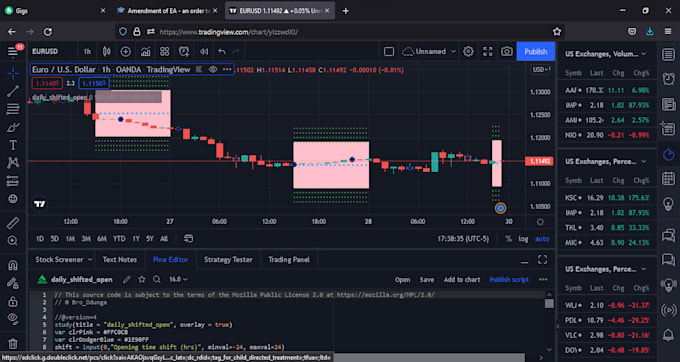Open the TradingView hamburger main menu

pos(13,52)
